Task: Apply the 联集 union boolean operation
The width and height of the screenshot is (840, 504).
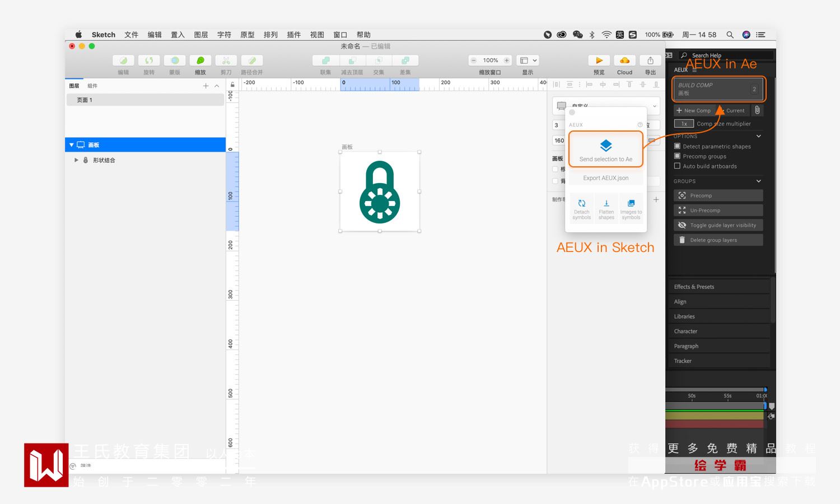Action: [x=325, y=60]
